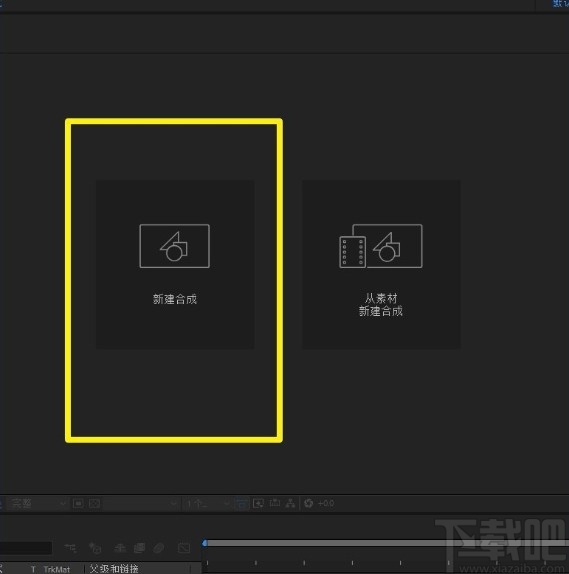Toggle the draft 3D icon
Viewport: 569px width, 574px height.
point(95,548)
